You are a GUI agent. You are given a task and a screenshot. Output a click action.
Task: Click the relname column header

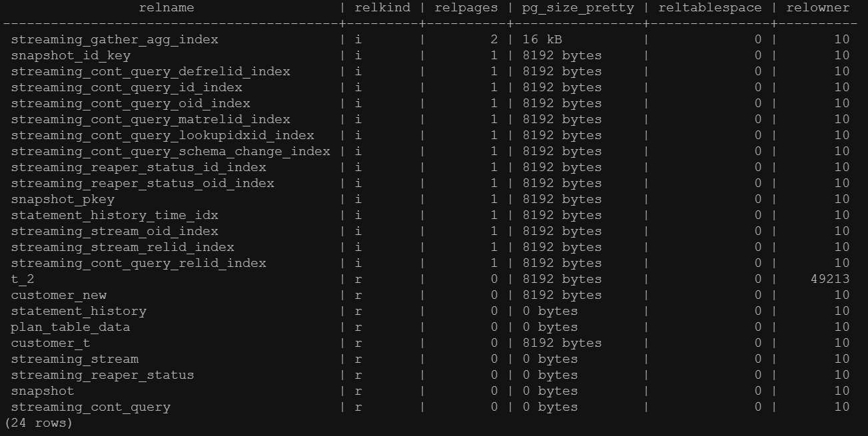(x=167, y=8)
